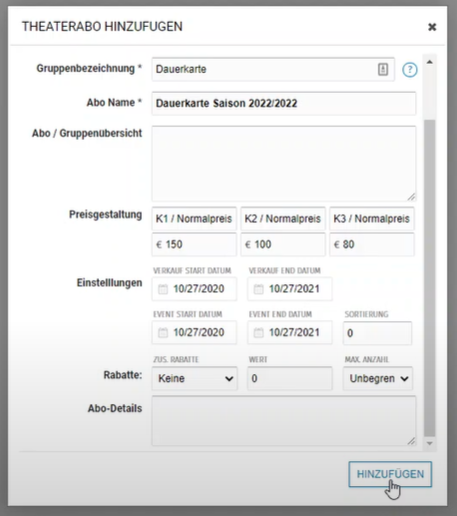The width and height of the screenshot is (457, 516).
Task: Focus the Abo Name text field
Action: 284,103
